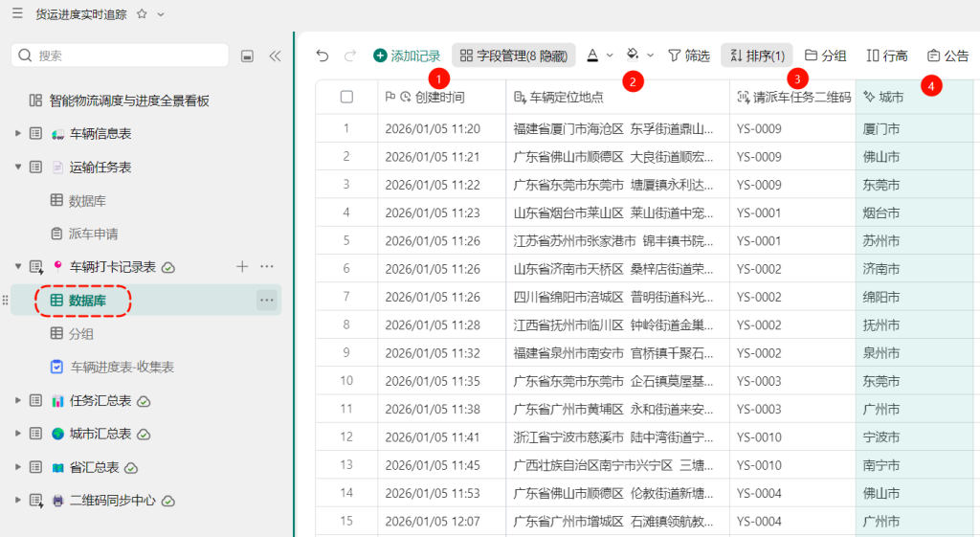Open the 公告 announcement button
The height and width of the screenshot is (537, 980).
[x=948, y=56]
